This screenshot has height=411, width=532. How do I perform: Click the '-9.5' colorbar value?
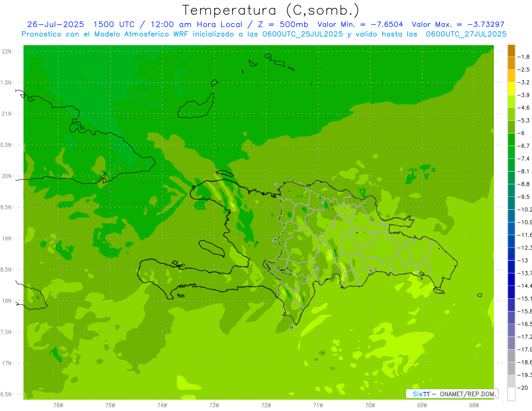tap(524, 197)
